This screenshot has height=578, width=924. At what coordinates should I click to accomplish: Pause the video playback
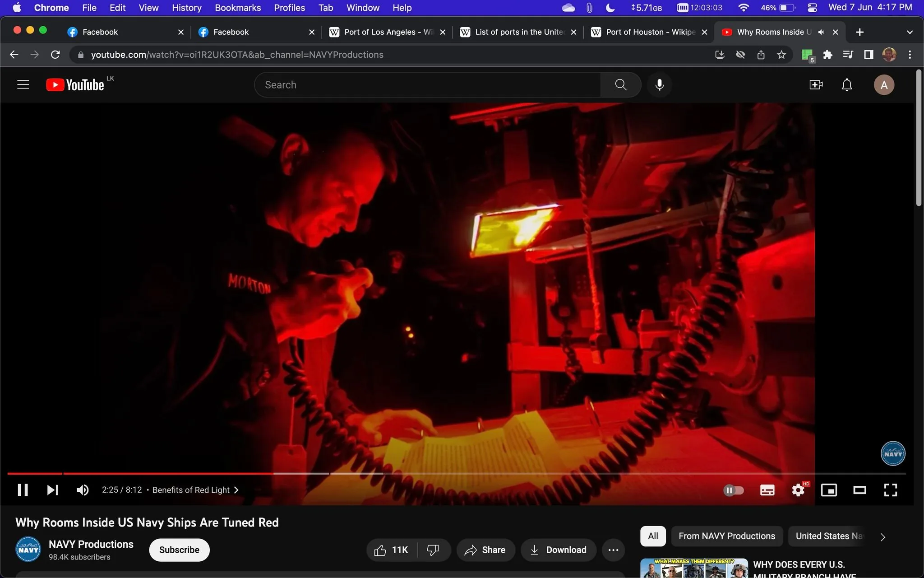(x=22, y=490)
